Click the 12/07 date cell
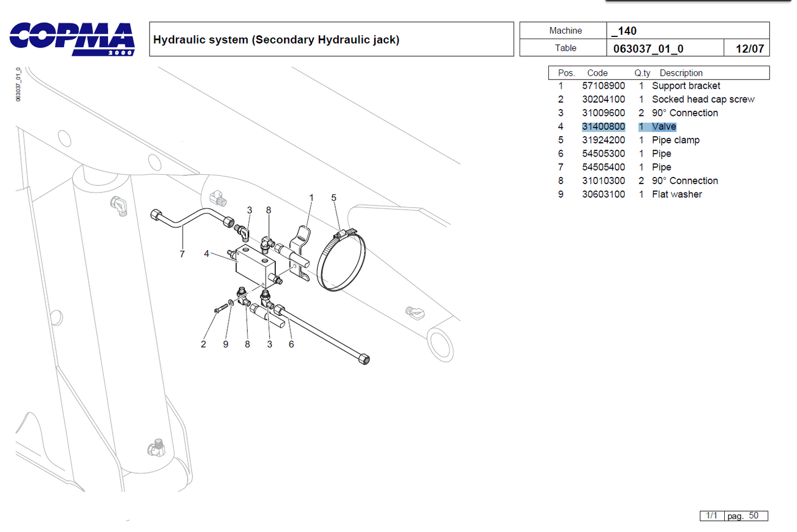This screenshot has height=532, width=797. pos(749,49)
